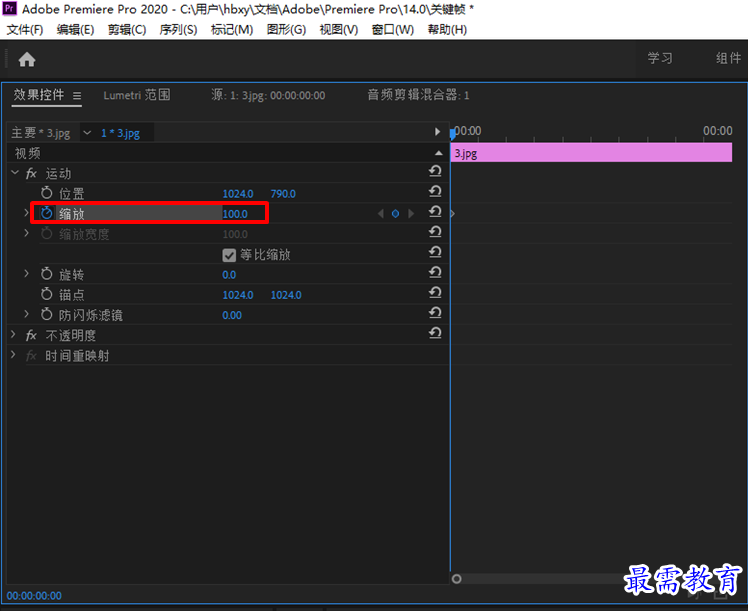Image resolution: width=748 pixels, height=611 pixels.
Task: Open the 标记(M) menu
Action: [232, 30]
